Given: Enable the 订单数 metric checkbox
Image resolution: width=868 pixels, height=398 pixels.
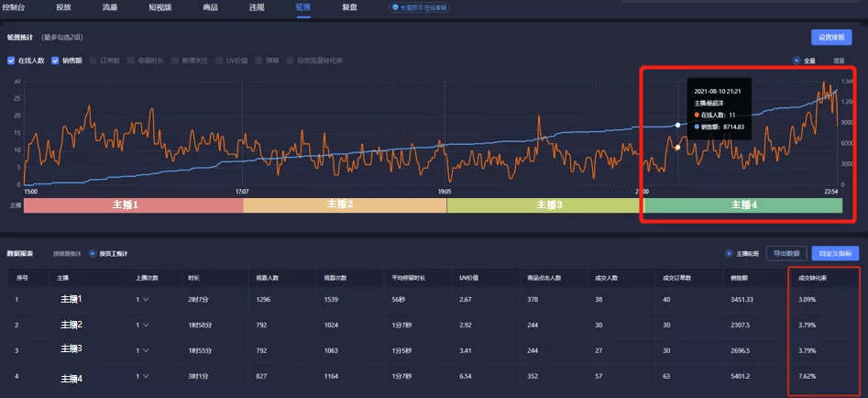Looking at the screenshot, I should [94, 61].
